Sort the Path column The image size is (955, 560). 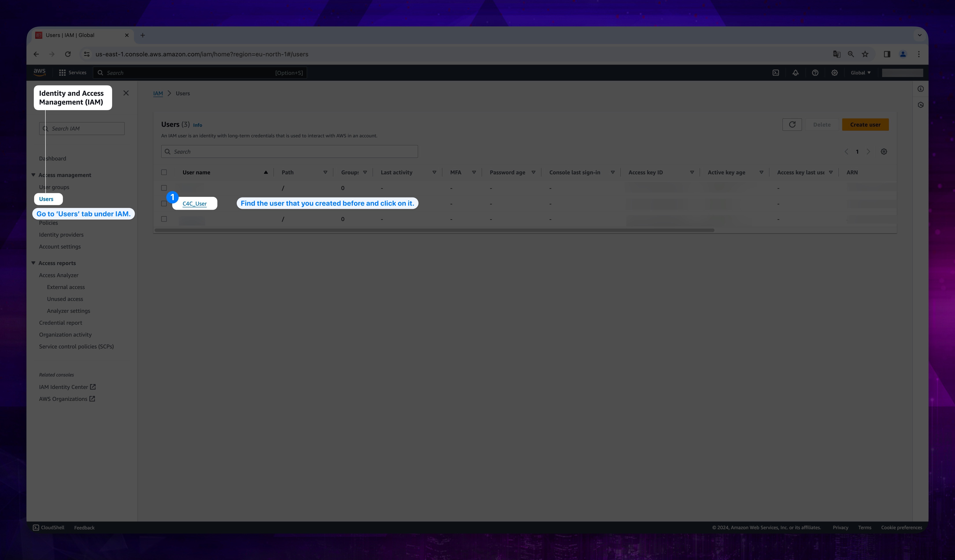(325, 172)
